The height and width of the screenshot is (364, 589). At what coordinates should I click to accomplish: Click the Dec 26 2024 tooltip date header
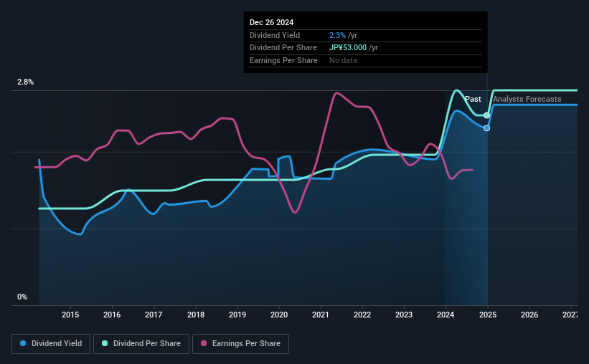click(272, 22)
